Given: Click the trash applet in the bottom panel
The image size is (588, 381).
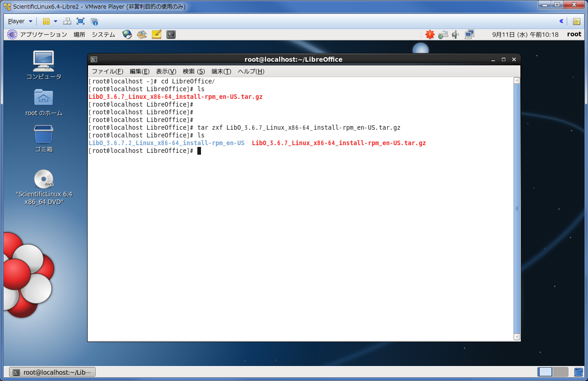Looking at the screenshot, I should click(x=579, y=372).
